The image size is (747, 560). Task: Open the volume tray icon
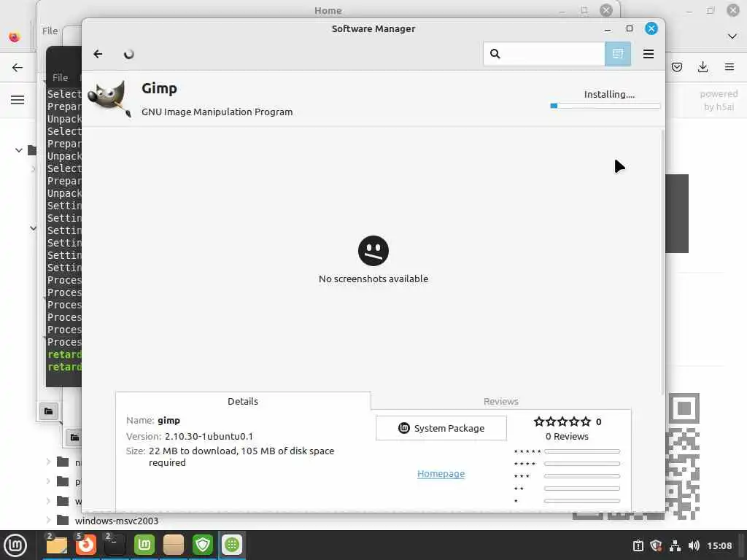click(694, 545)
